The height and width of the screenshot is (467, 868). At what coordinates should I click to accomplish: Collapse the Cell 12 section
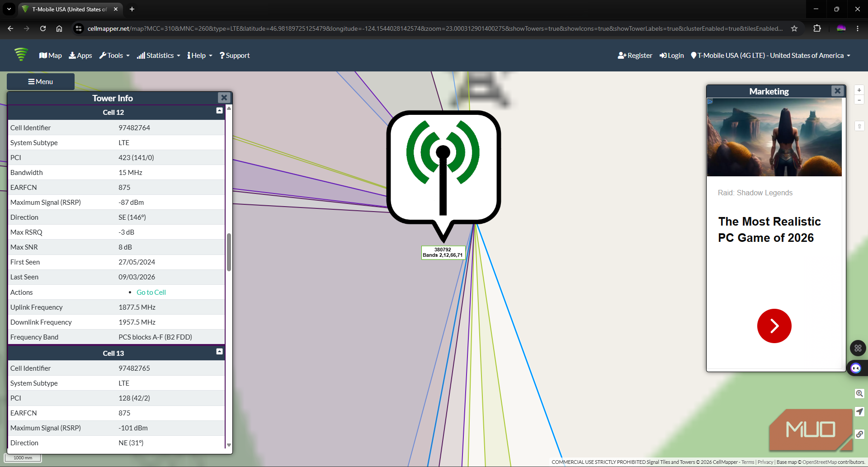tap(219, 110)
